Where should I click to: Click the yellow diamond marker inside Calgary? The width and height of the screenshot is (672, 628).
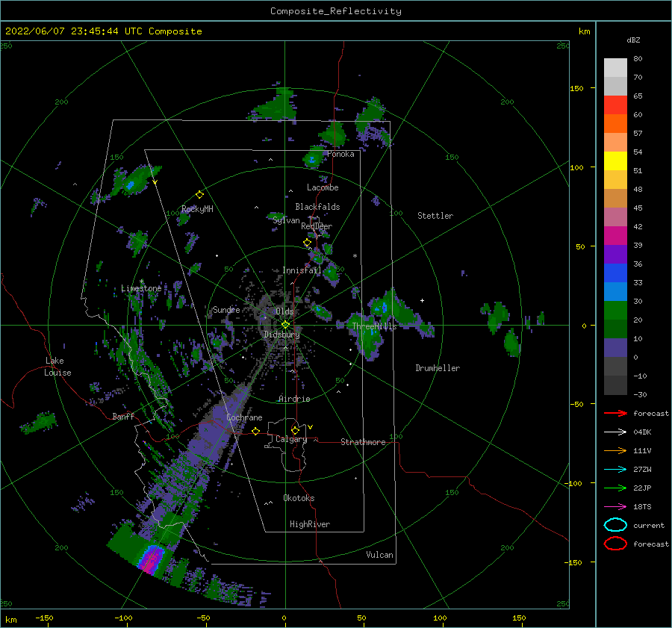[x=295, y=430]
